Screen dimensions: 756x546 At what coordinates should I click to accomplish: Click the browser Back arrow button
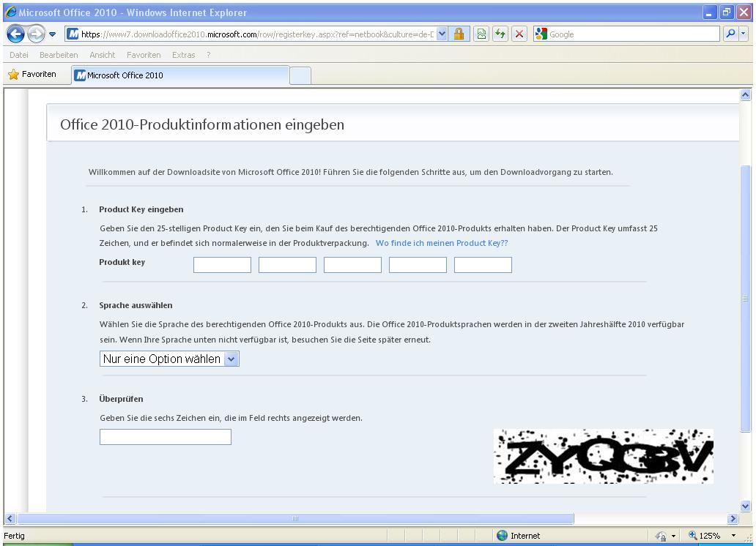click(x=15, y=34)
